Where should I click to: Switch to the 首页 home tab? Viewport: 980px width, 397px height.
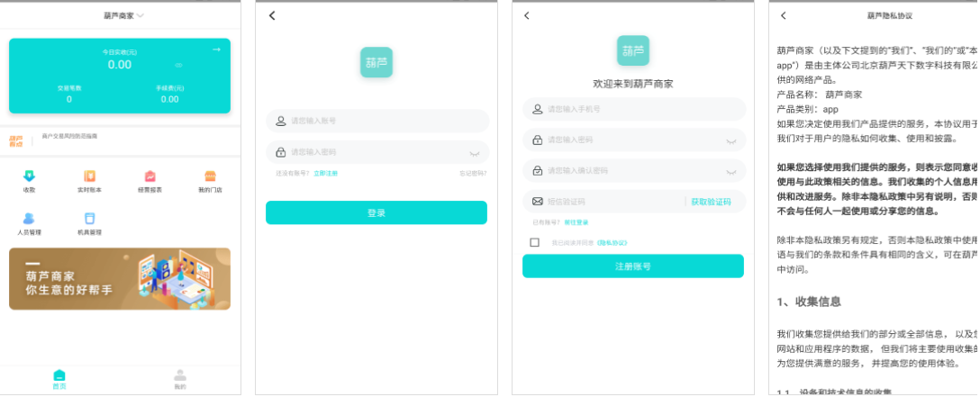click(59, 380)
